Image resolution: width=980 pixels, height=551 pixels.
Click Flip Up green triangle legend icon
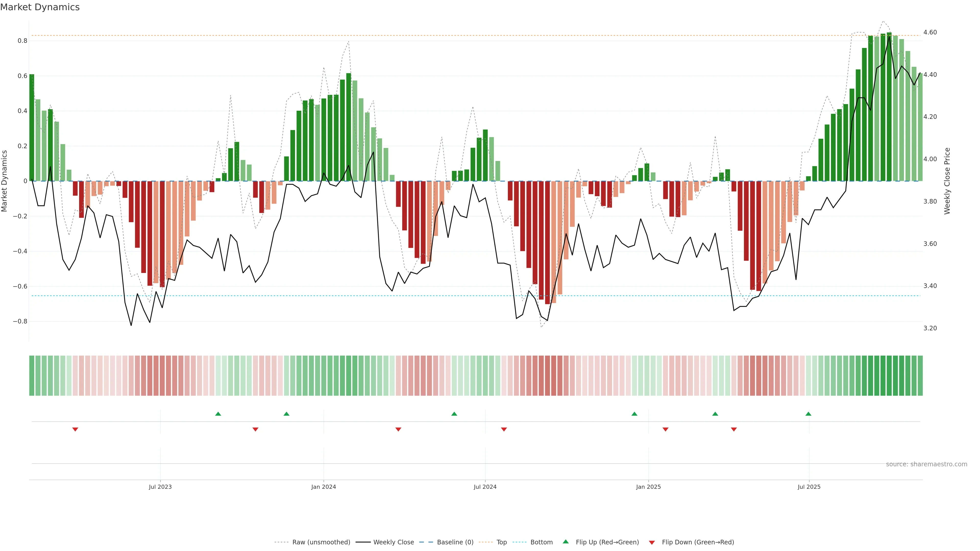click(x=566, y=542)
